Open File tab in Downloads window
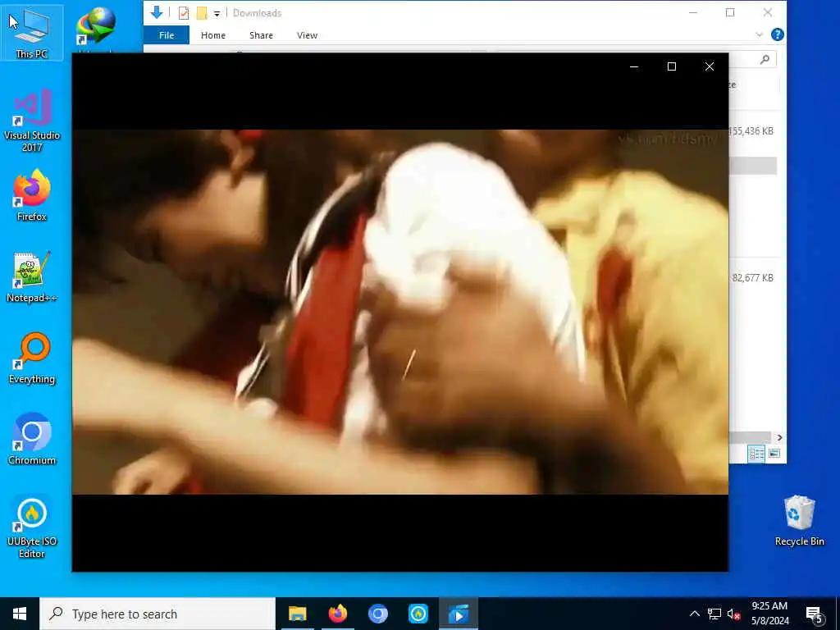Viewport: 840px width, 630px height. pyautogui.click(x=166, y=34)
